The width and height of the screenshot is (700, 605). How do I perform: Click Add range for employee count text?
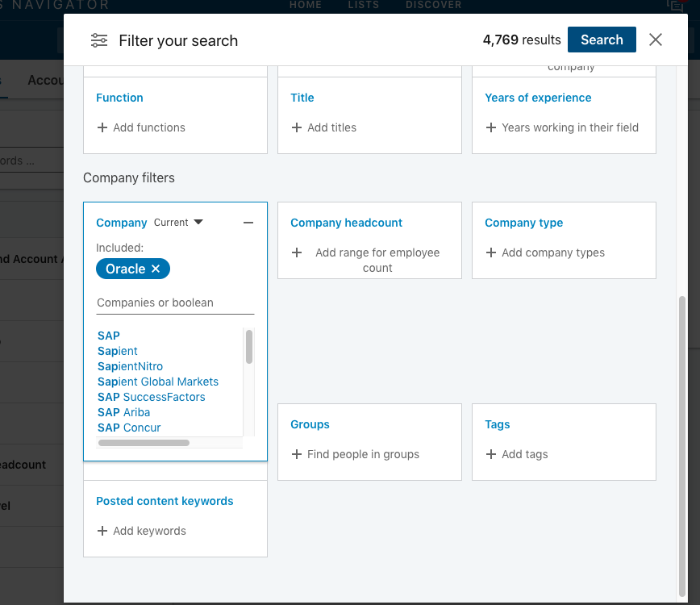click(x=377, y=261)
